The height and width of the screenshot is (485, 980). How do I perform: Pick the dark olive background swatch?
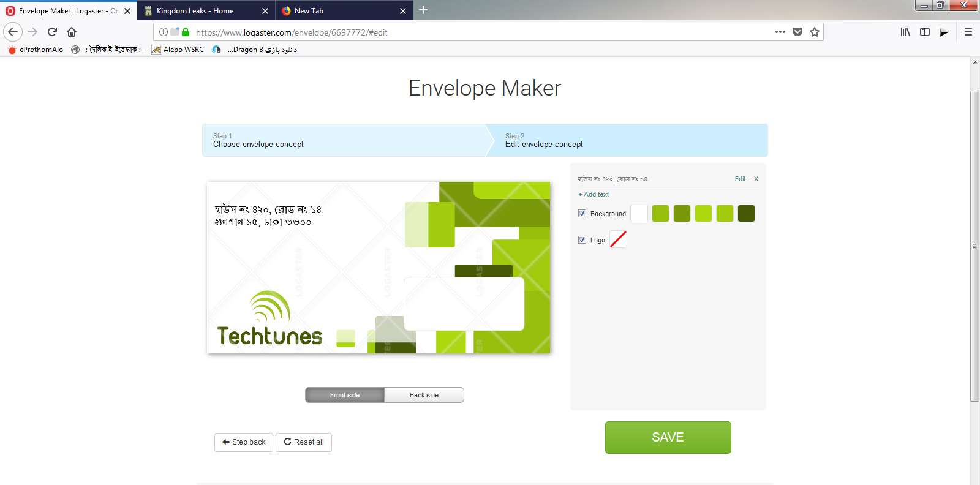click(x=746, y=213)
